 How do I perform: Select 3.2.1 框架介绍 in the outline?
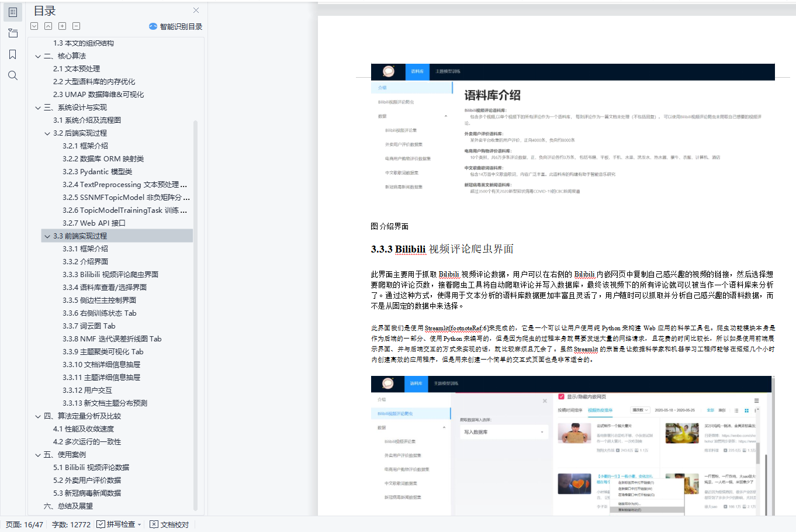(85, 146)
